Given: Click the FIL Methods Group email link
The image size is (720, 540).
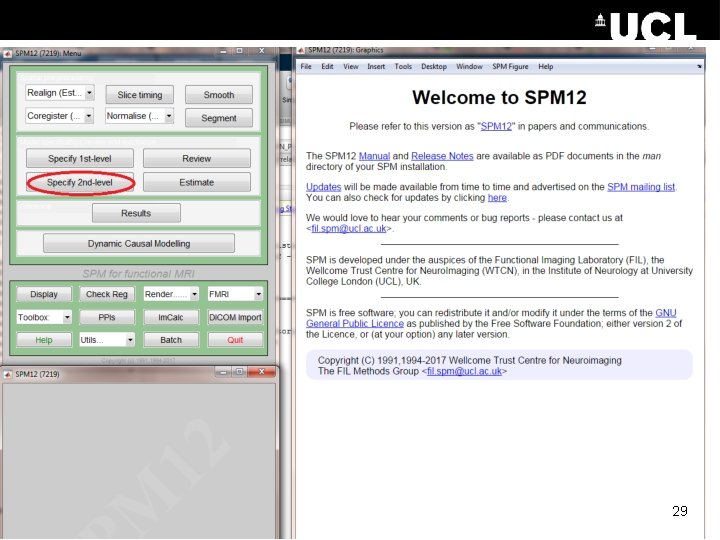Looking at the screenshot, I should pos(464,371).
